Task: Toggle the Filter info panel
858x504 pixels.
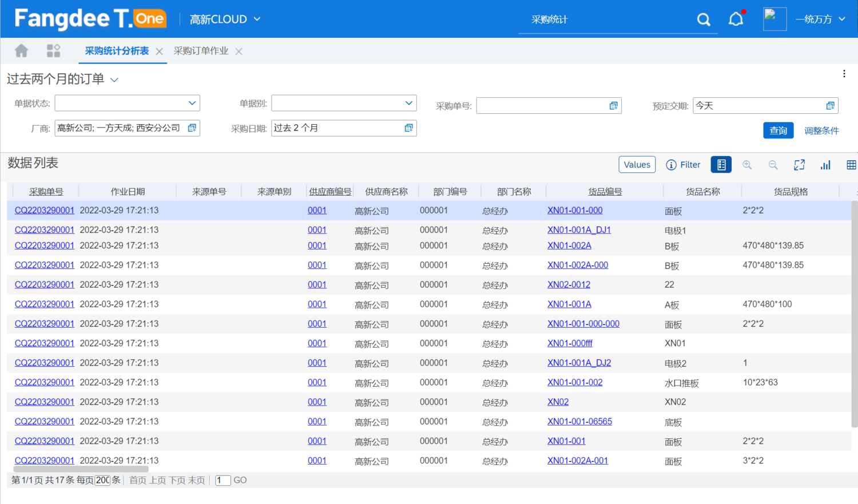Action: (x=684, y=164)
